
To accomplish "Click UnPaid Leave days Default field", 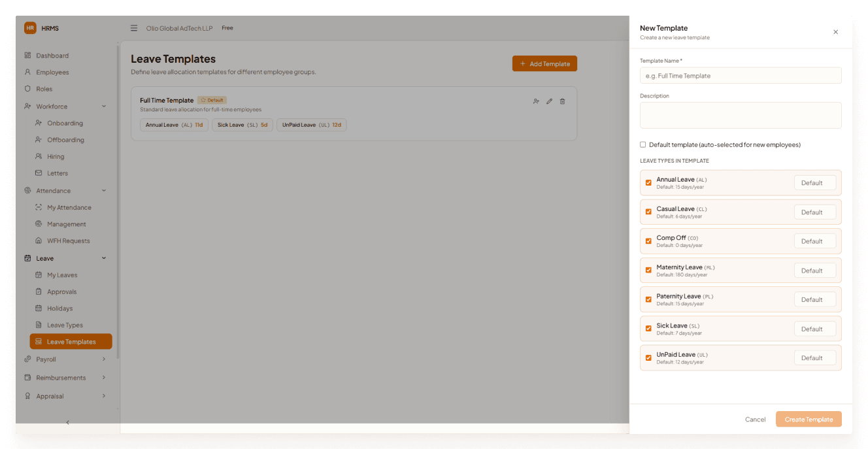I will tap(814, 358).
